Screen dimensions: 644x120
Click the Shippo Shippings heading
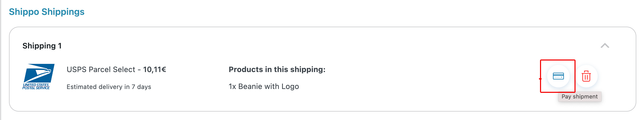pyautogui.click(x=47, y=12)
